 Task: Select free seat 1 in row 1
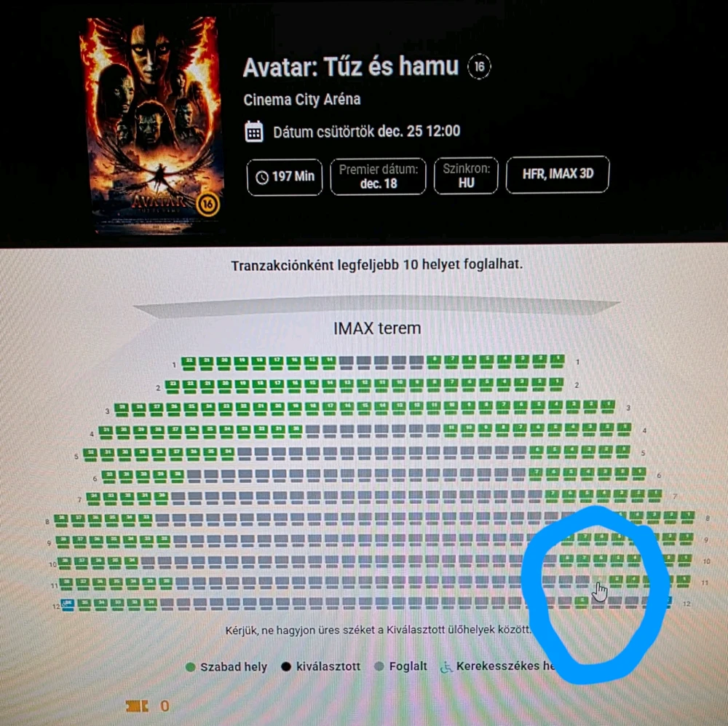558,361
